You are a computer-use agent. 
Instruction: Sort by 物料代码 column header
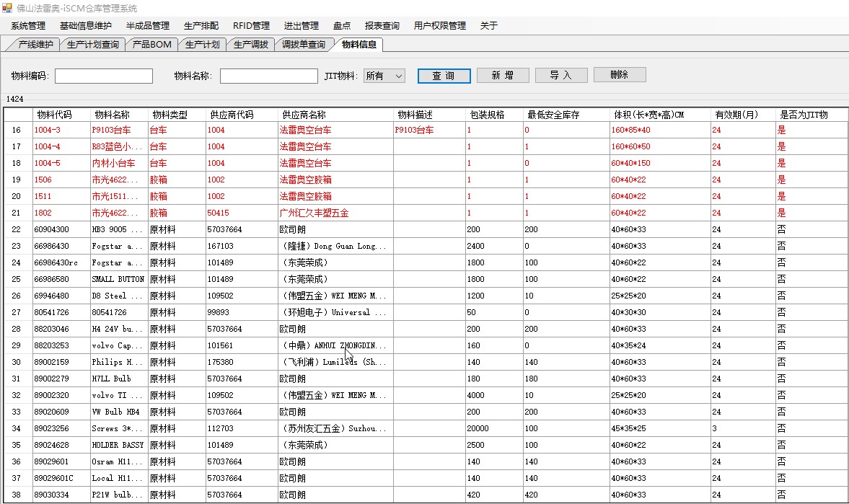tap(62, 115)
